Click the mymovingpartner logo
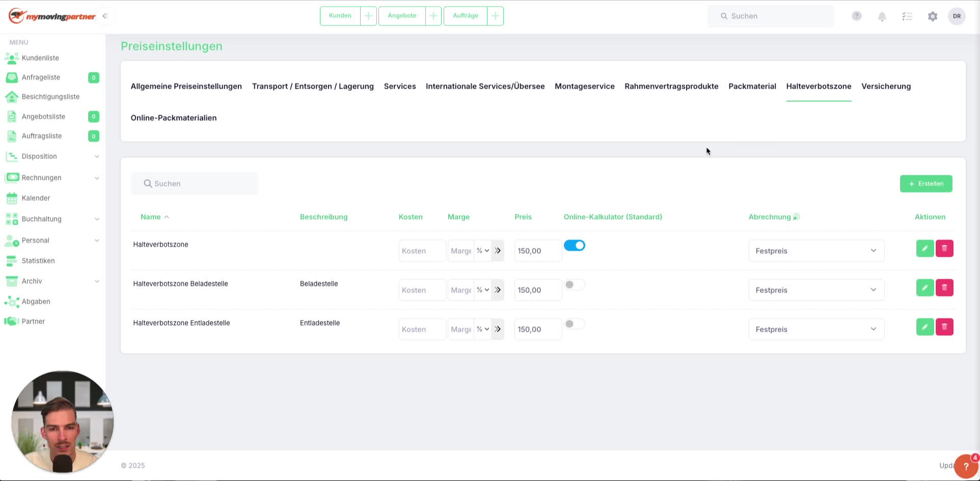 click(52, 16)
